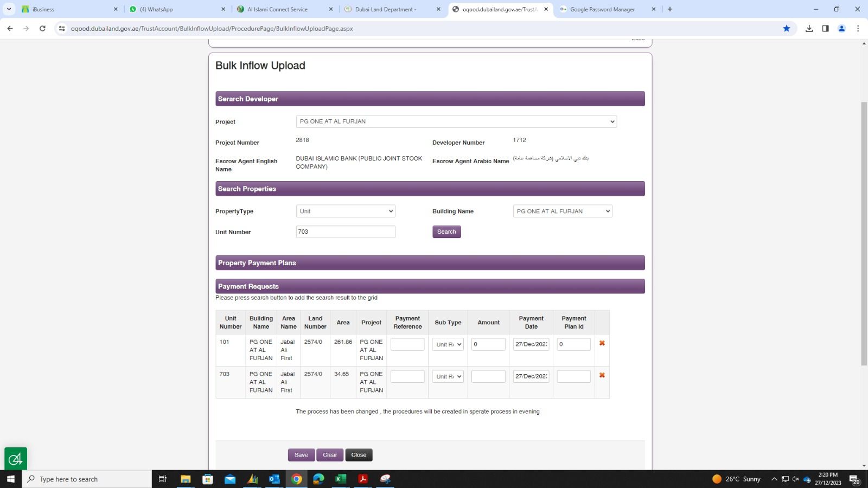Open the PropertyType dropdown
The height and width of the screenshot is (488, 868).
[346, 211]
